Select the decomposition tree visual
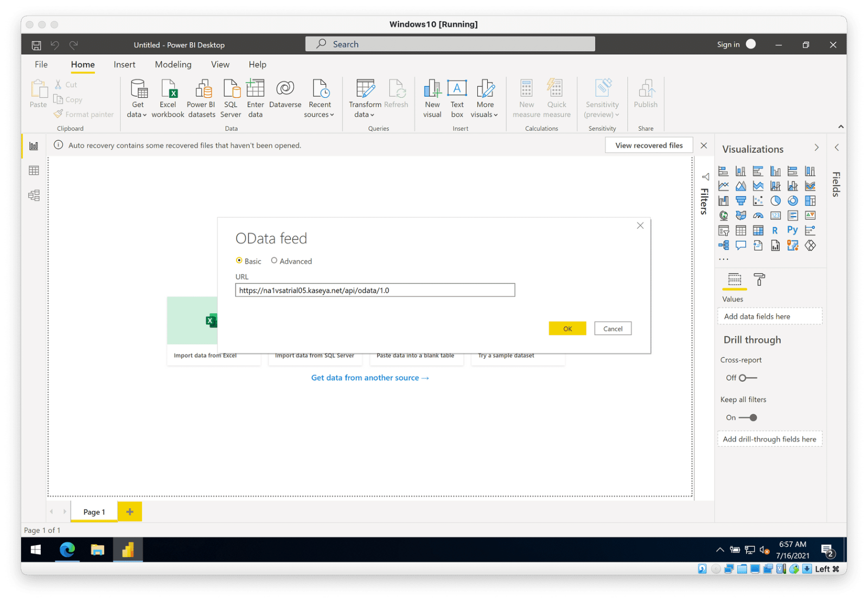Screen dimensions: 868x601 click(723, 245)
